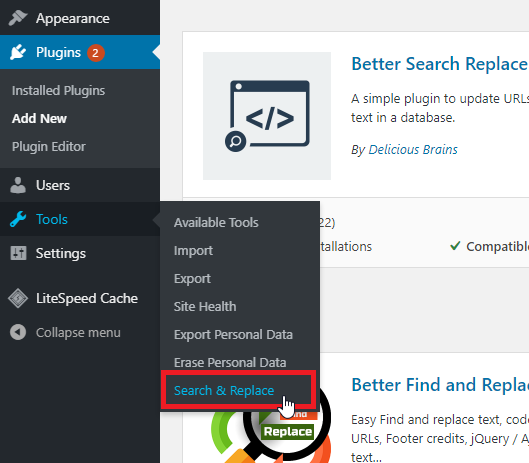This screenshot has width=529, height=463.
Task: Click the plugin description 'text in a database.'
Action: [x=403, y=118]
